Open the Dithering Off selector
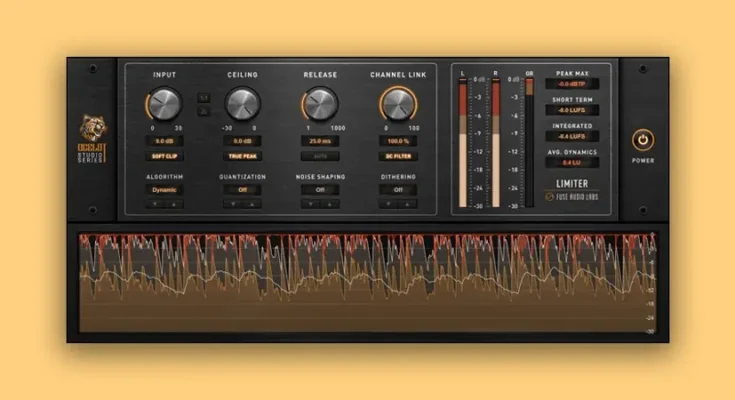735x400 pixels. (398, 190)
